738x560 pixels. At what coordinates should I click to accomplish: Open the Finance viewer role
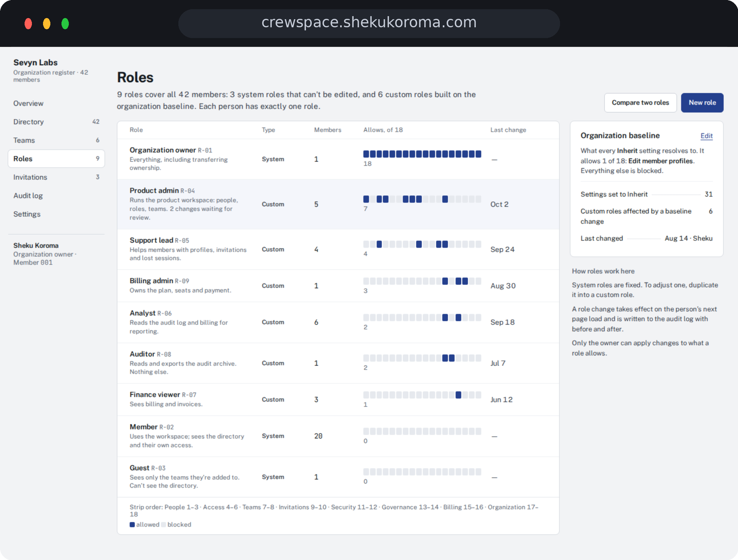[338, 400]
